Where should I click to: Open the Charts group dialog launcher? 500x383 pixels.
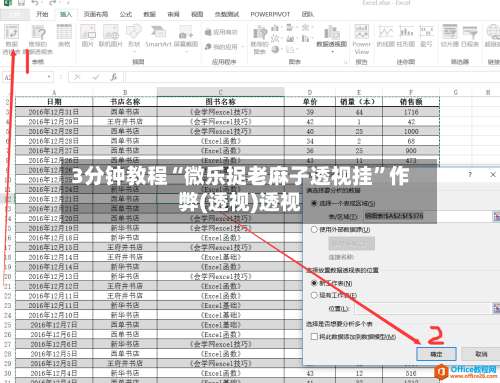pyautogui.click(x=347, y=62)
